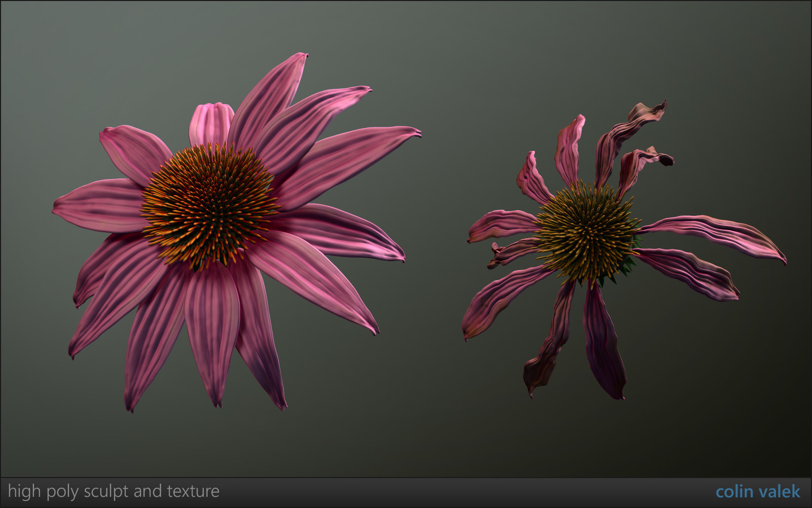Click the wilted flower render

click(624, 249)
